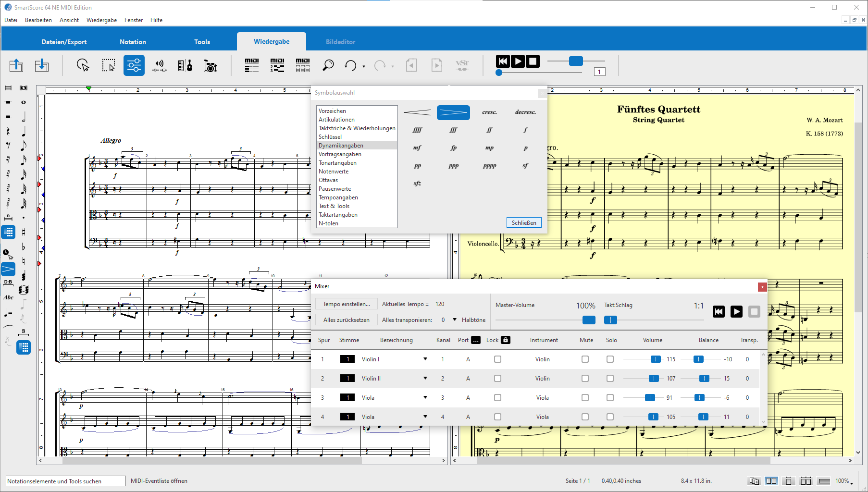Image resolution: width=868 pixels, height=492 pixels.
Task: Select the decrescendo hairpin symbol
Action: [x=453, y=112]
